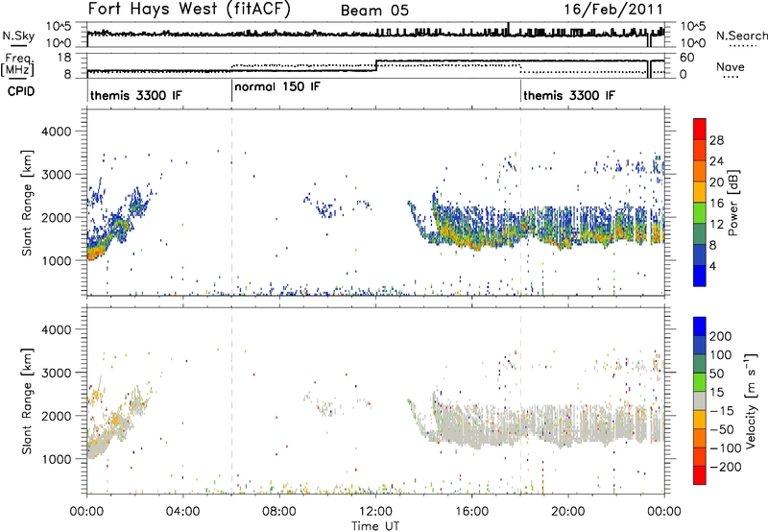This screenshot has height=532, width=768.
Task: Click the 'Nave' legend label
Action: tap(730, 67)
